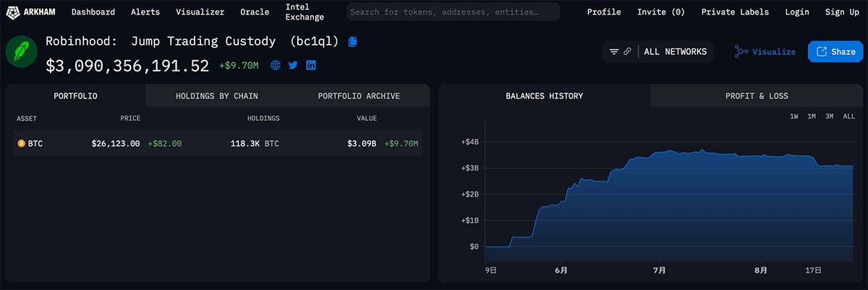This screenshot has height=290, width=868.
Task: Open ALL NETWORKS network selector
Action: pyautogui.click(x=675, y=52)
